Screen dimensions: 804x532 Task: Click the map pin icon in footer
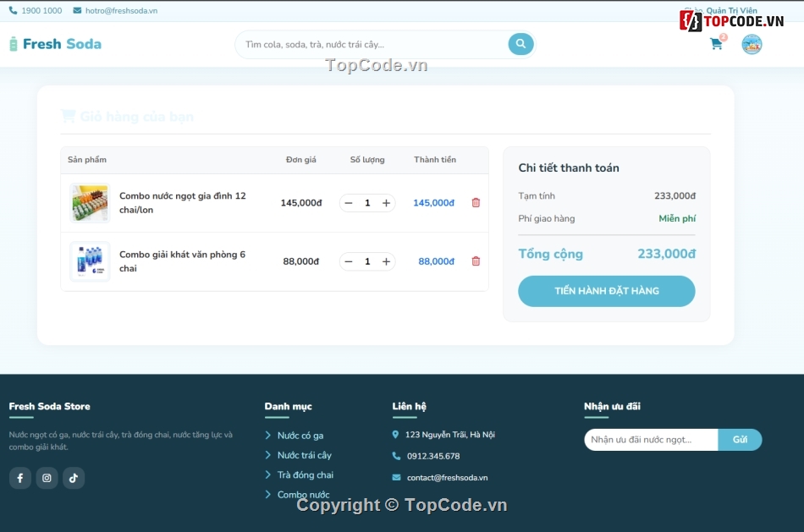395,435
